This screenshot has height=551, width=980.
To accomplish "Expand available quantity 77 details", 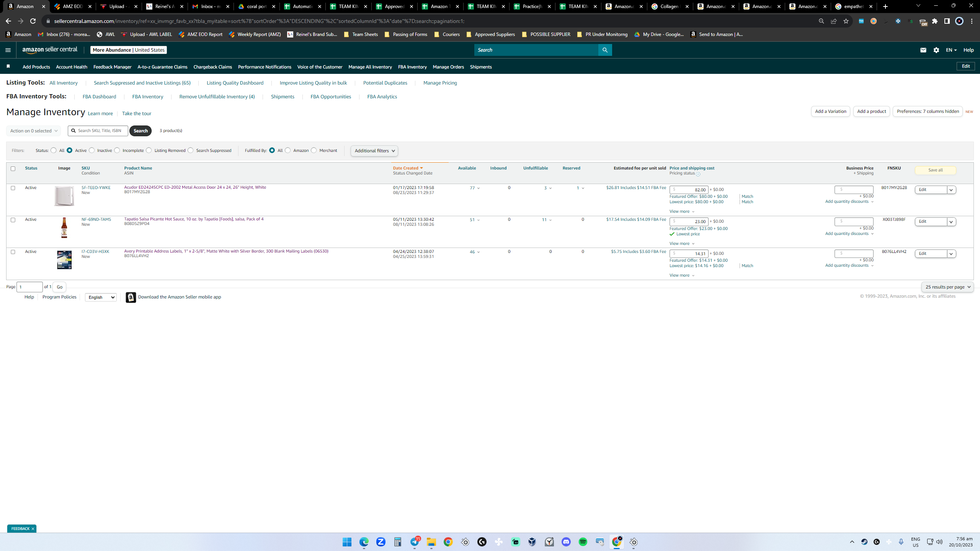I will click(x=475, y=188).
